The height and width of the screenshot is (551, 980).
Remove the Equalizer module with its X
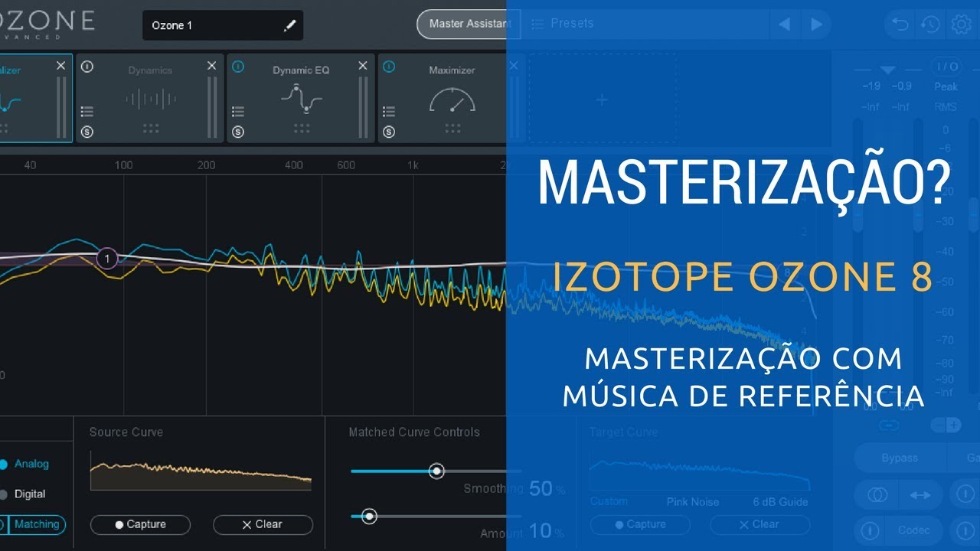61,66
